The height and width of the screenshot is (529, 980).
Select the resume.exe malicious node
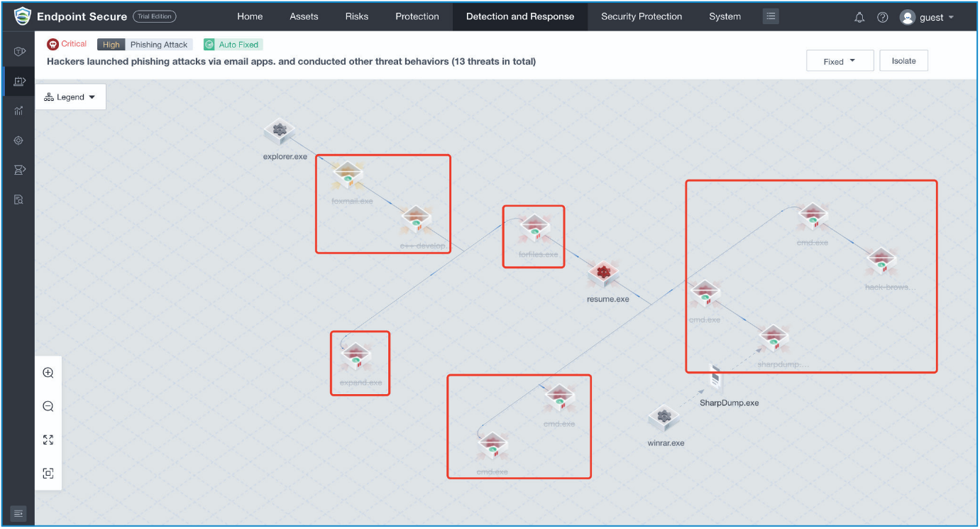(x=604, y=273)
